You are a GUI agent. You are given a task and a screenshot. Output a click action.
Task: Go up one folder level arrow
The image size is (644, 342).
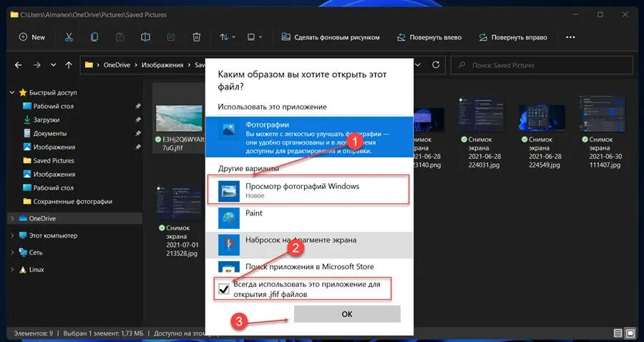click(x=69, y=65)
